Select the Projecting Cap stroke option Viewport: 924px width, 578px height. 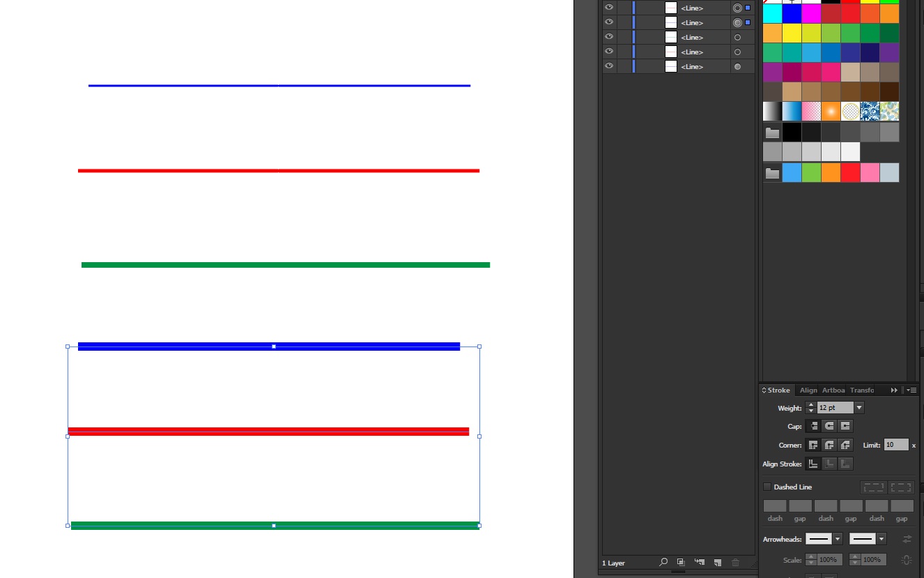click(x=845, y=426)
